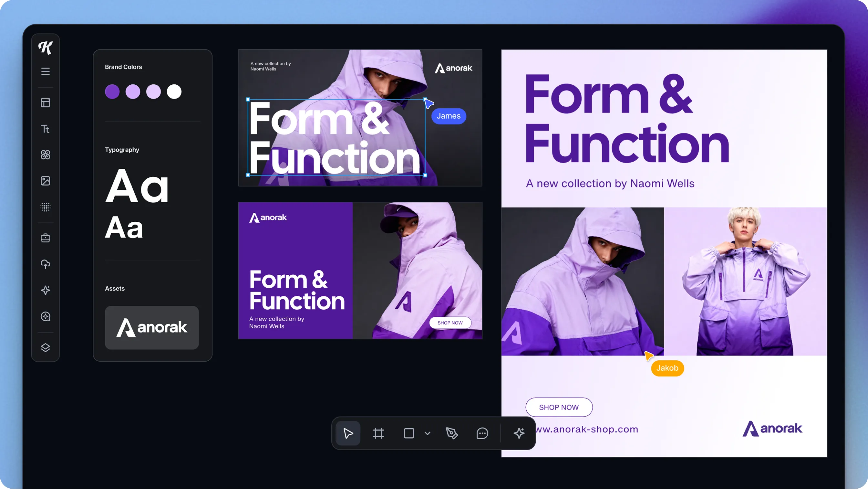This screenshot has height=489, width=868.
Task: Open the brand kit briefcase icon
Action: pyautogui.click(x=46, y=238)
